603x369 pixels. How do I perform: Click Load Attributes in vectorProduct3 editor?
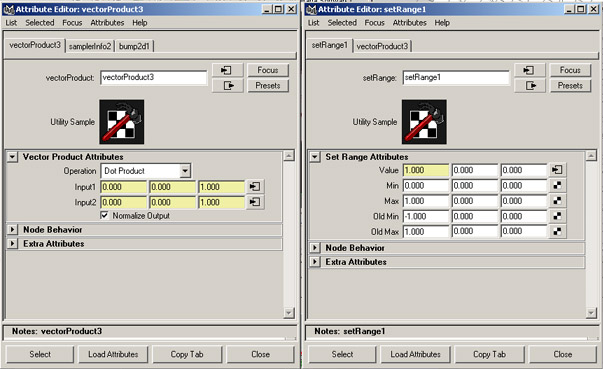[113, 354]
